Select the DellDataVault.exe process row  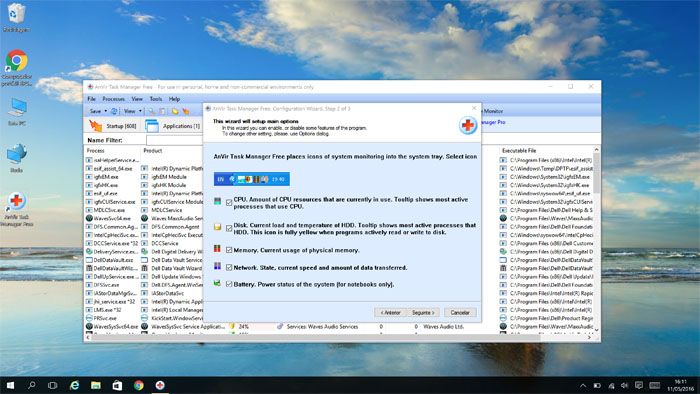112,260
